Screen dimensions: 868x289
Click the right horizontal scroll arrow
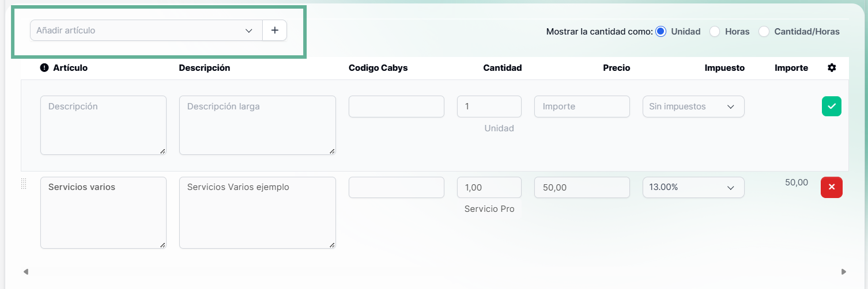click(844, 271)
